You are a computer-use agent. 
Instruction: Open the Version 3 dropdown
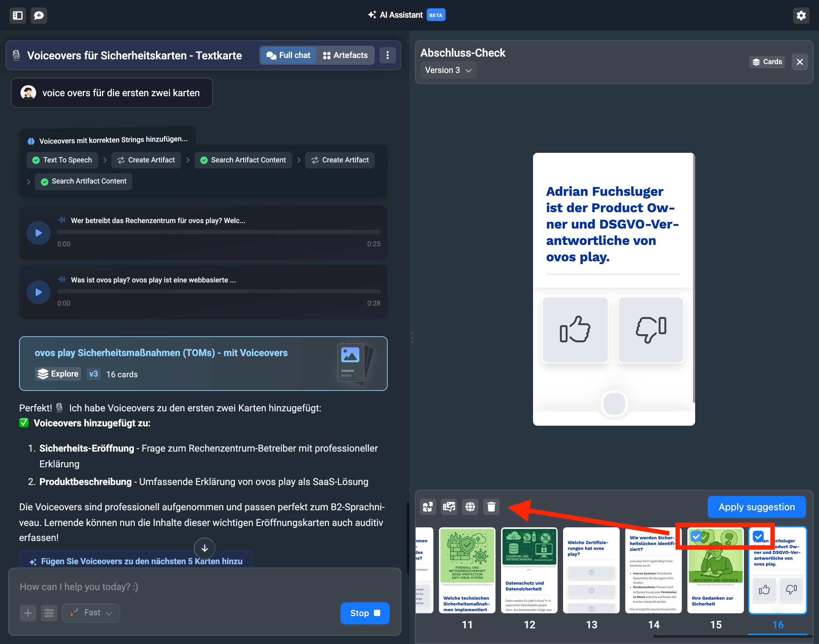point(448,71)
